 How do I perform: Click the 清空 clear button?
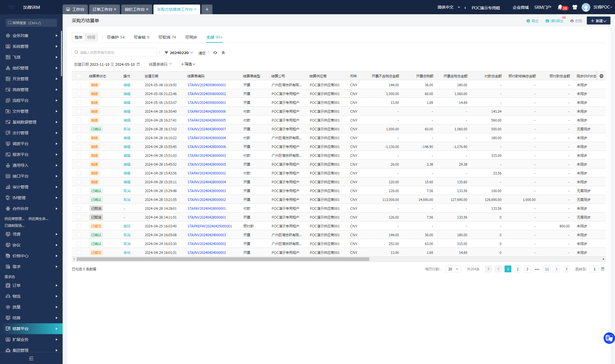(202, 53)
